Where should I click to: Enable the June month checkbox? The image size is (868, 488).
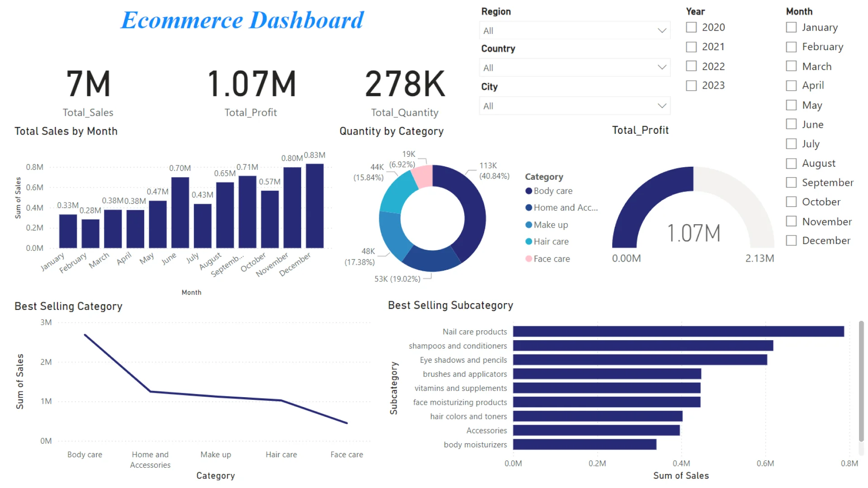tap(791, 124)
